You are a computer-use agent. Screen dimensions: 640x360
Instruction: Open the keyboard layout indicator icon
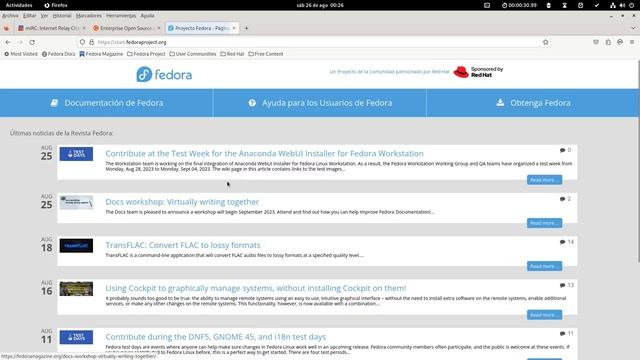(487, 5)
